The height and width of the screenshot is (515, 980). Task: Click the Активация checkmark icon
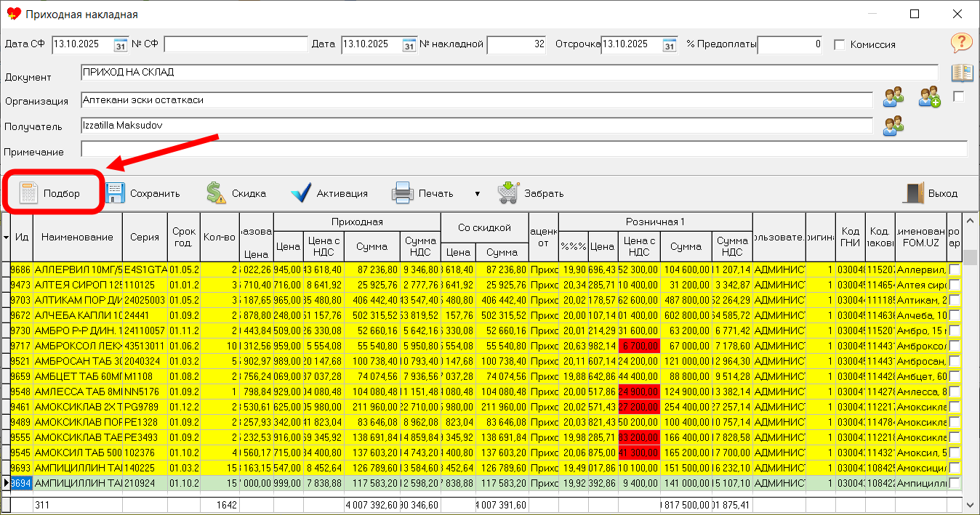pyautogui.click(x=301, y=193)
